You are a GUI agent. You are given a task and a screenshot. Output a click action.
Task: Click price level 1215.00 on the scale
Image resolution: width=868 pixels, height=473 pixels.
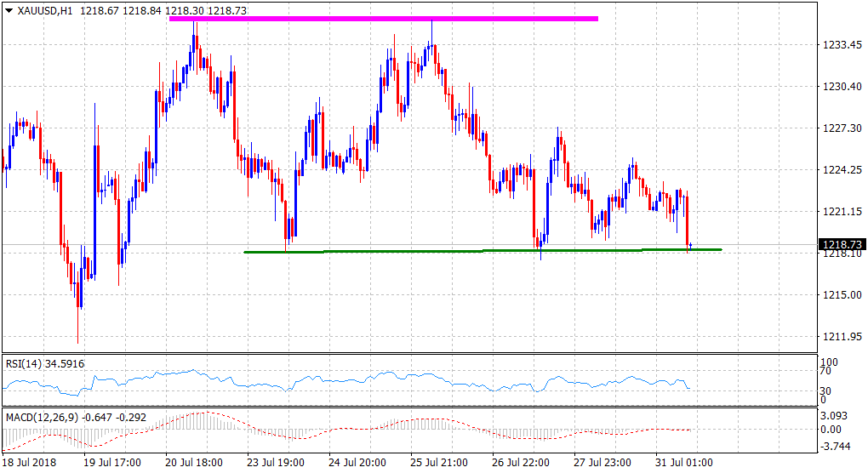(842, 295)
